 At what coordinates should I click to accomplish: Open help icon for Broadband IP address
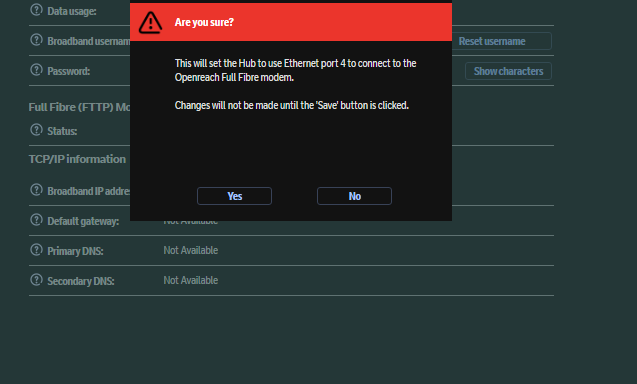point(36,190)
